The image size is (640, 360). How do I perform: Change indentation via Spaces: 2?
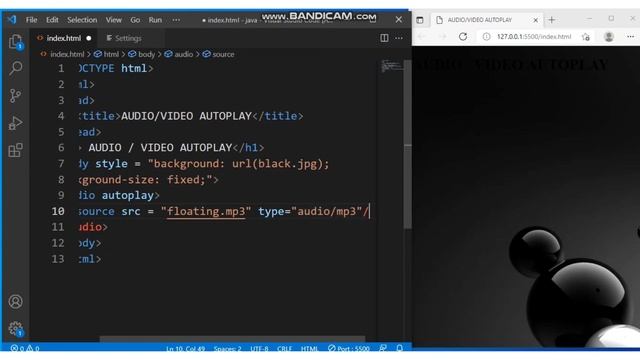click(x=227, y=349)
